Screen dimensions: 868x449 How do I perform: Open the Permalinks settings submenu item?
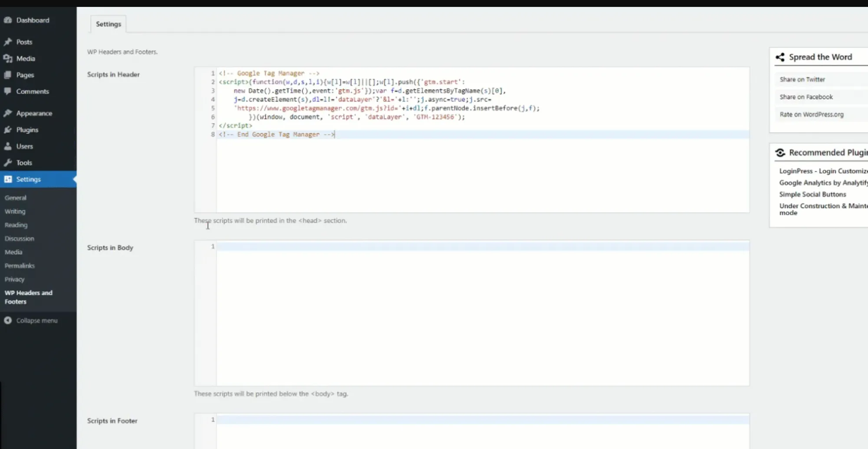point(20,266)
